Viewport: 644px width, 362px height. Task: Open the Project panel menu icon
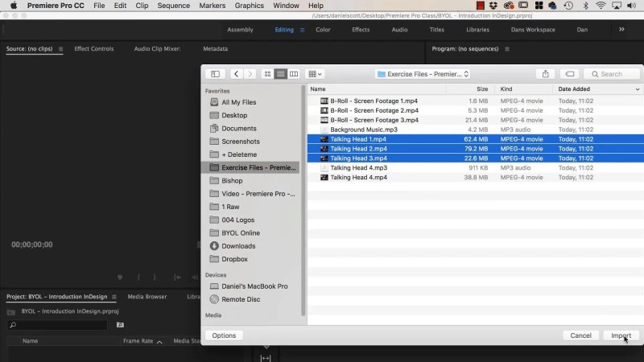(x=114, y=297)
